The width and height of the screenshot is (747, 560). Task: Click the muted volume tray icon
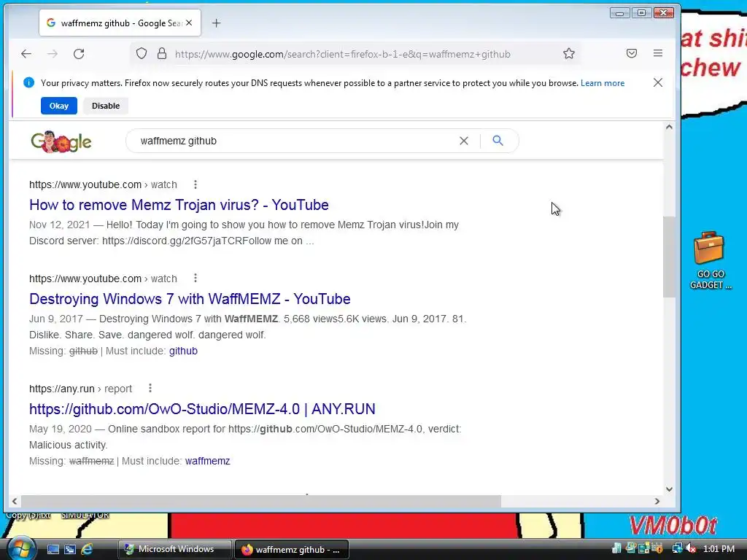coord(690,548)
